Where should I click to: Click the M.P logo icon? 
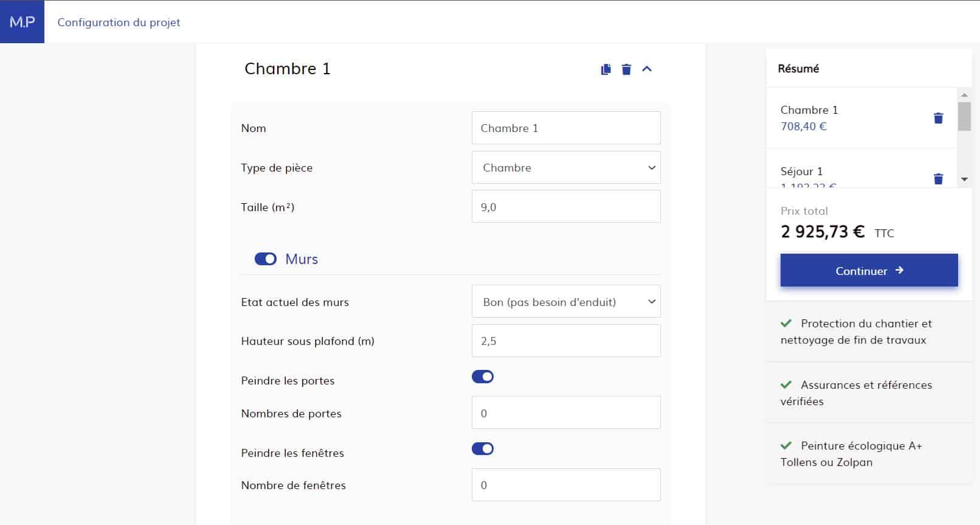pos(22,22)
